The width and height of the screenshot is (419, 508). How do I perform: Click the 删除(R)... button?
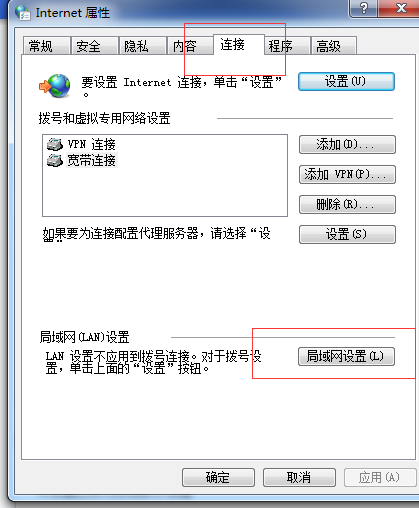click(347, 204)
